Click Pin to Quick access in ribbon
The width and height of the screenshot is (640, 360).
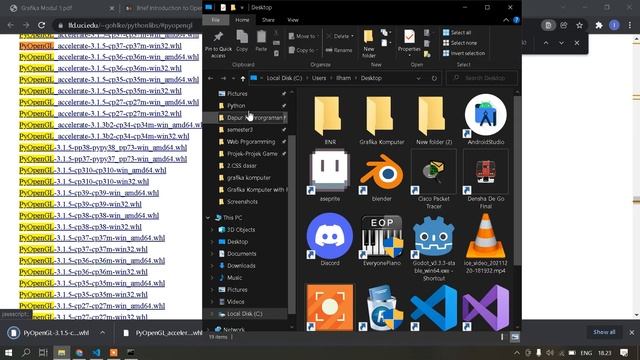(218, 44)
